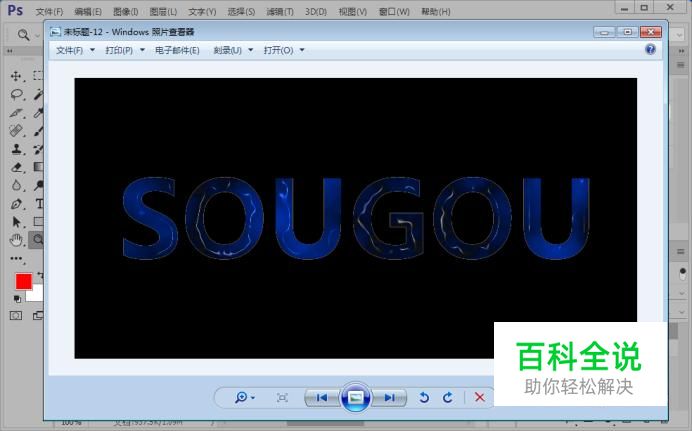Start the slide show
The height and width of the screenshot is (431, 692).
click(x=355, y=398)
